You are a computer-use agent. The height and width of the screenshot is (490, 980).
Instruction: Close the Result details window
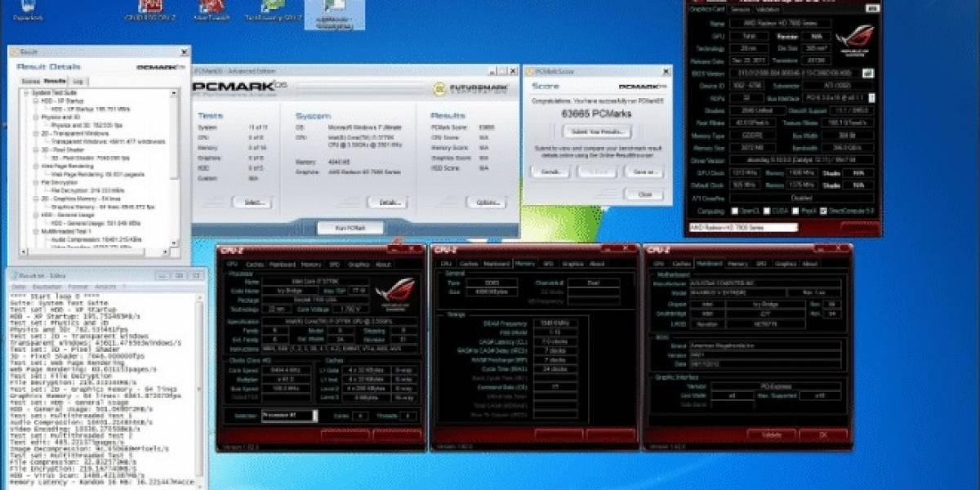tap(184, 51)
